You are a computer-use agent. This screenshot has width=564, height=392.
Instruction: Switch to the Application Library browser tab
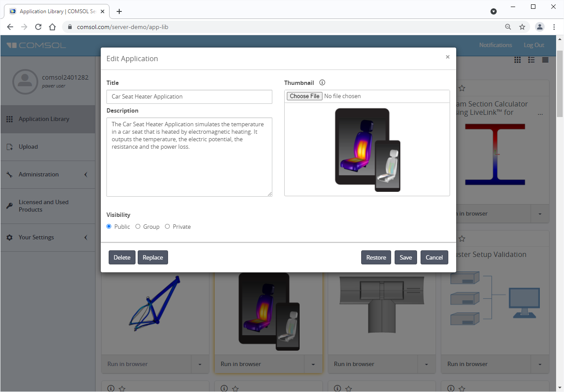coord(53,11)
